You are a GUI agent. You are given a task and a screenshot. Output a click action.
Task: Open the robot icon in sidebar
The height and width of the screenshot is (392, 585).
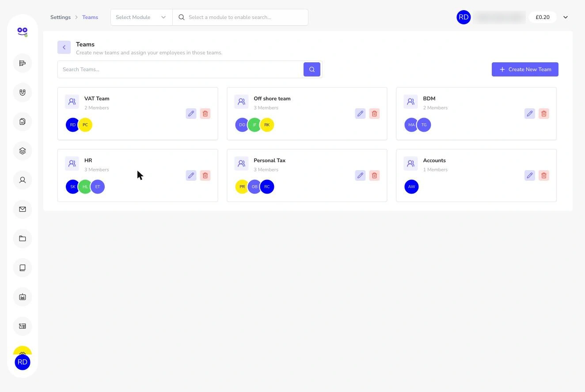click(23, 297)
